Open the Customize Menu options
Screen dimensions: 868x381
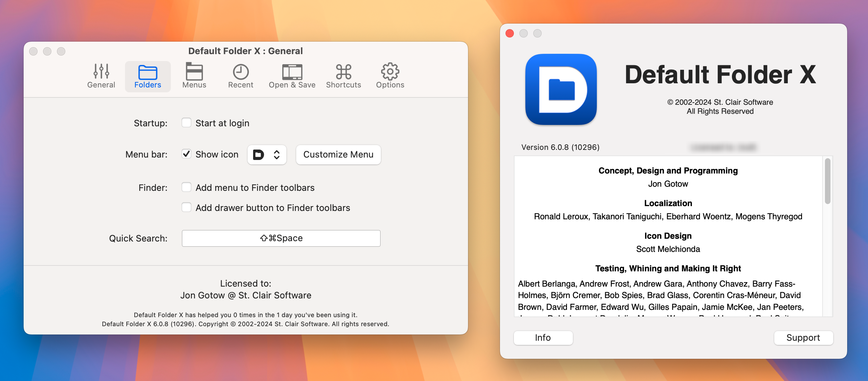coord(338,154)
